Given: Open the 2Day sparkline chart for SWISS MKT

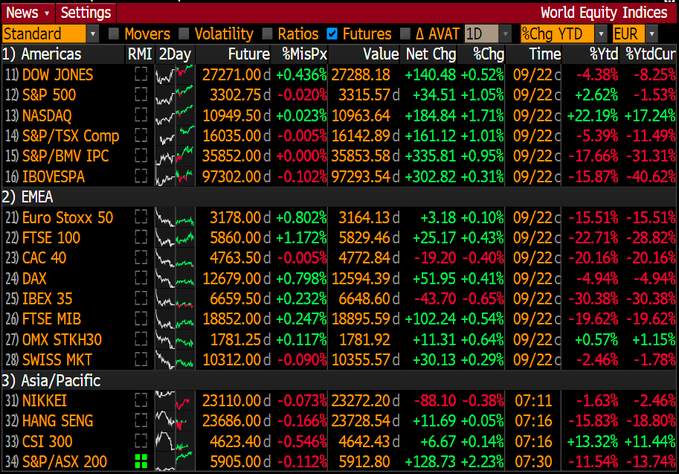Looking at the screenshot, I should click(174, 360).
